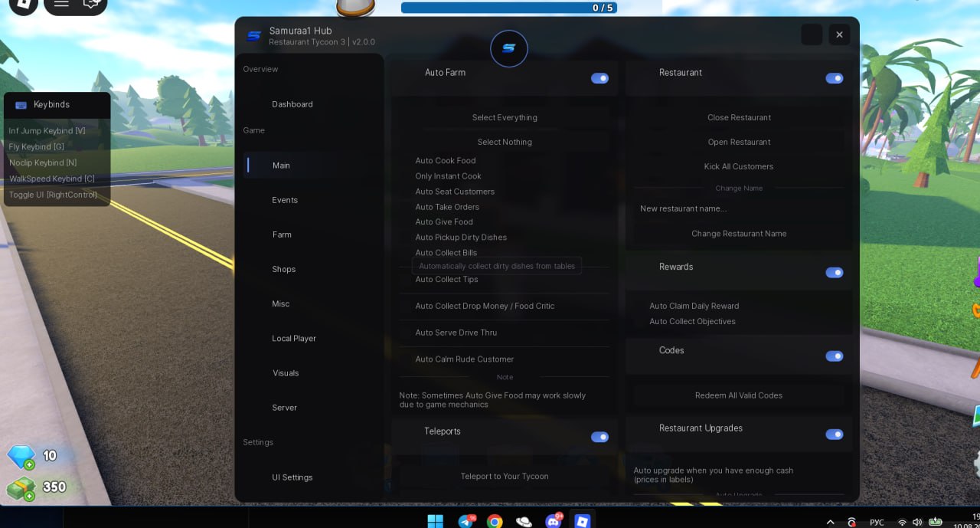Enable Auto Pickup Dirty Dishes

click(461, 238)
